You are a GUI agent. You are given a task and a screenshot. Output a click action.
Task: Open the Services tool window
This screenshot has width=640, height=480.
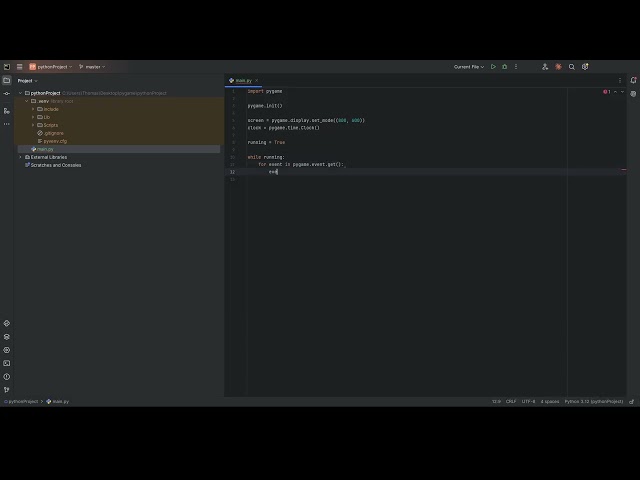click(7, 350)
